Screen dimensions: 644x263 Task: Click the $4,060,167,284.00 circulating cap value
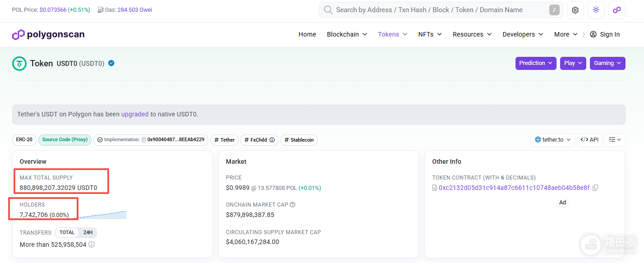tap(253, 242)
